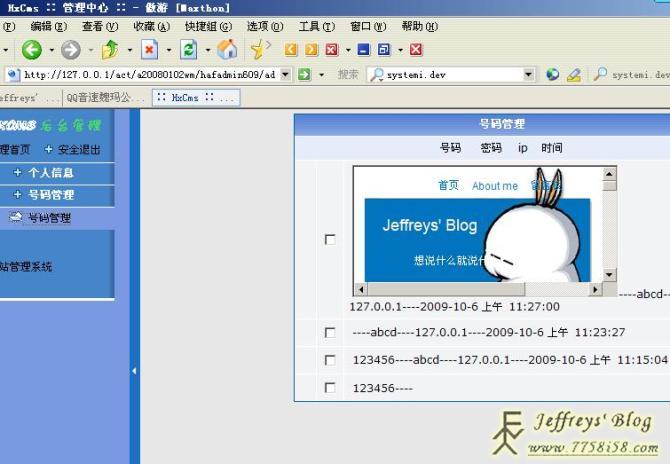Click the About me link in embedded blog
Screen dimensions: 670x464
tap(494, 186)
